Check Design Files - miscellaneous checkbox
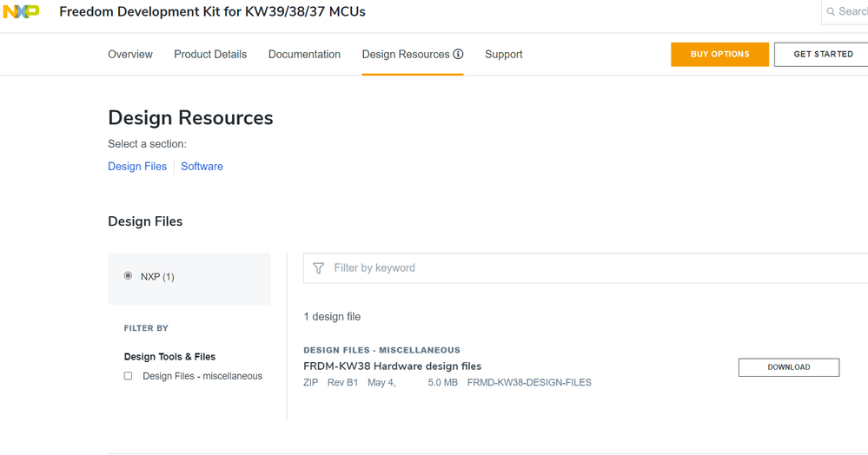This screenshot has width=868, height=455. pyautogui.click(x=128, y=376)
